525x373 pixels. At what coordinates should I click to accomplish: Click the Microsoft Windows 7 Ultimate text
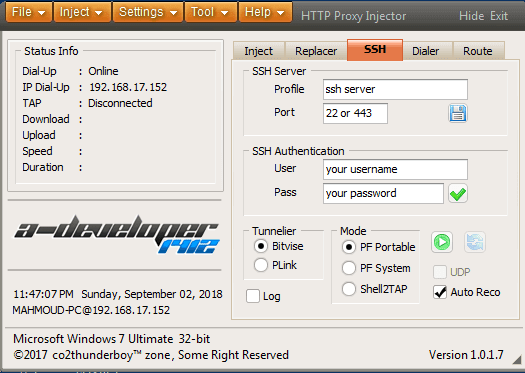click(x=111, y=339)
